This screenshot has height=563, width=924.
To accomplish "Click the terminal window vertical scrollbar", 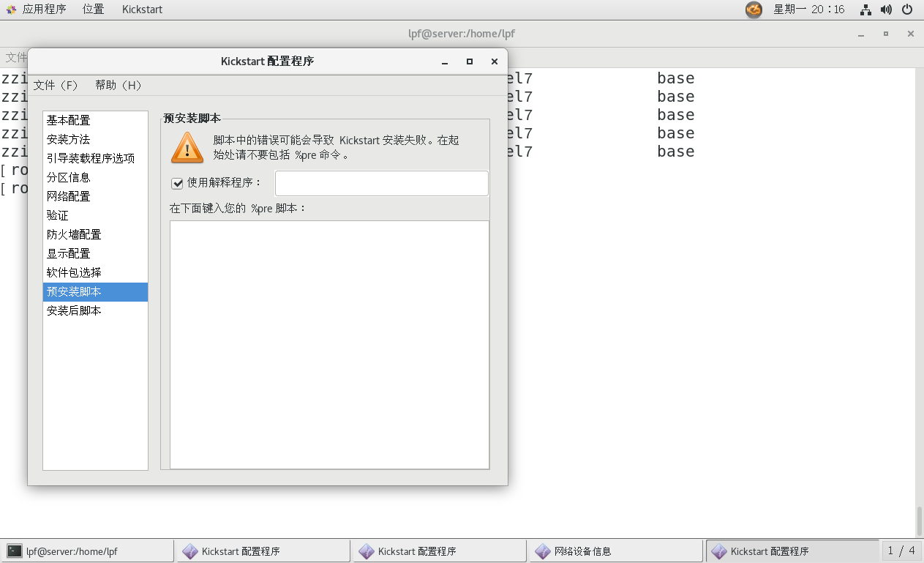I will point(920,521).
